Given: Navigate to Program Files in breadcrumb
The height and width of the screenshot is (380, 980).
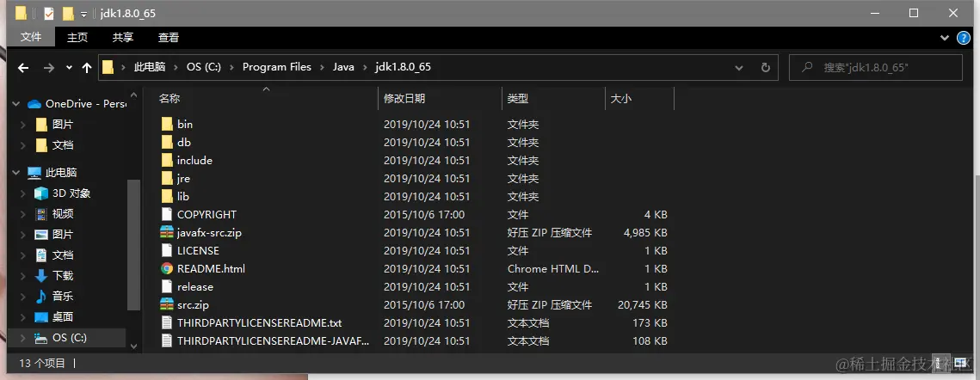Looking at the screenshot, I should tap(277, 67).
